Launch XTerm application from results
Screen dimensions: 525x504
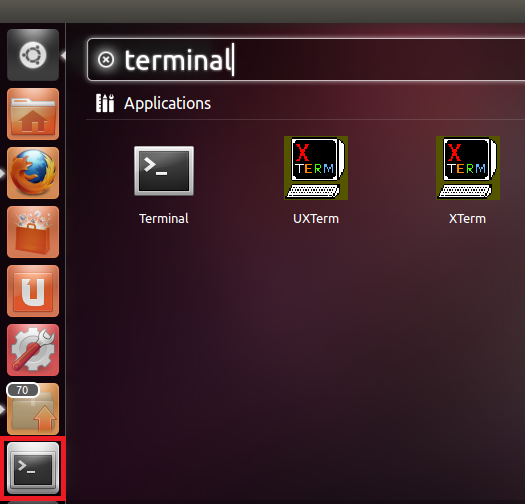[468, 168]
